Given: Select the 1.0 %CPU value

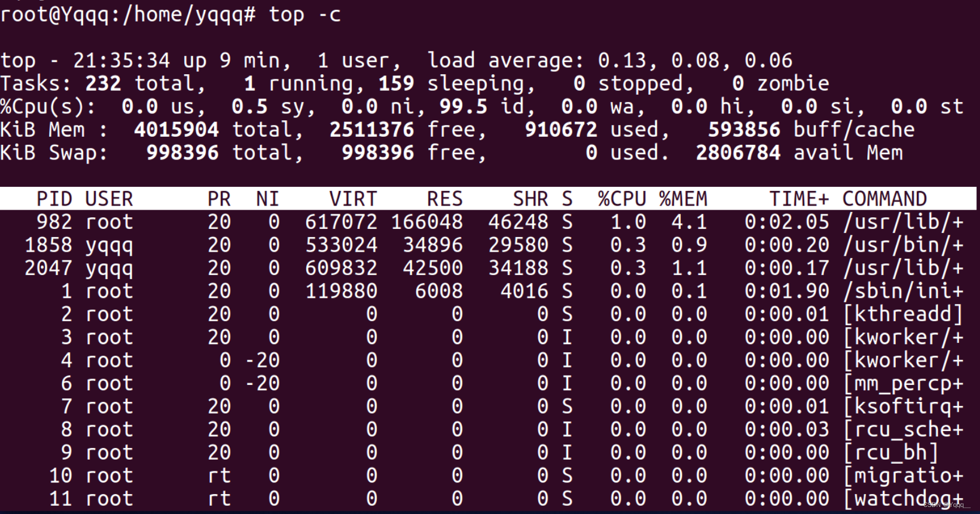Looking at the screenshot, I should point(628,222).
